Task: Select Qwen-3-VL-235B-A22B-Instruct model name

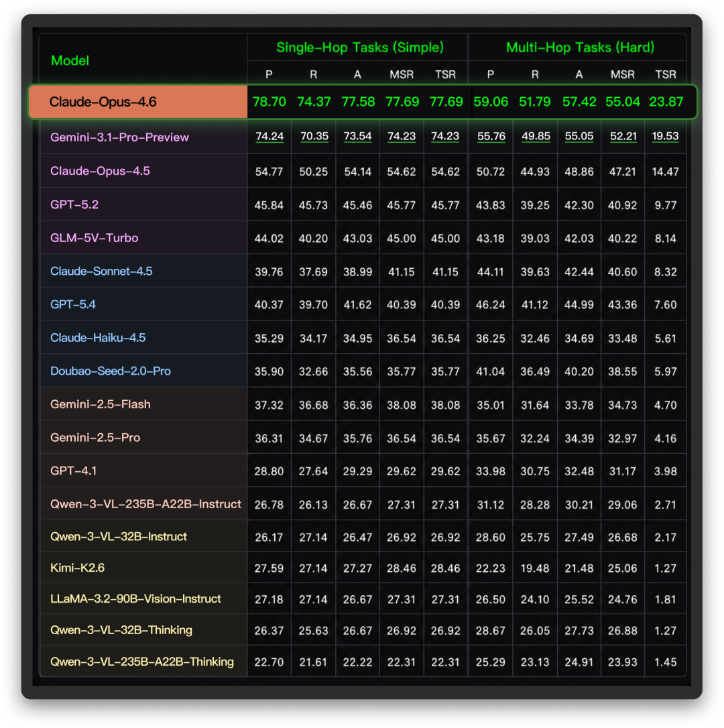Action: 146,504
